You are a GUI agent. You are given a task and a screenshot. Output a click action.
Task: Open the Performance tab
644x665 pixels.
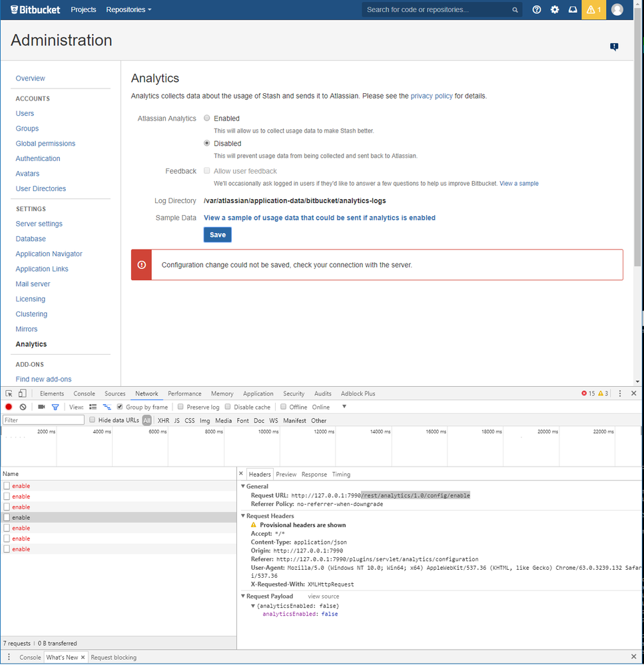tap(184, 393)
